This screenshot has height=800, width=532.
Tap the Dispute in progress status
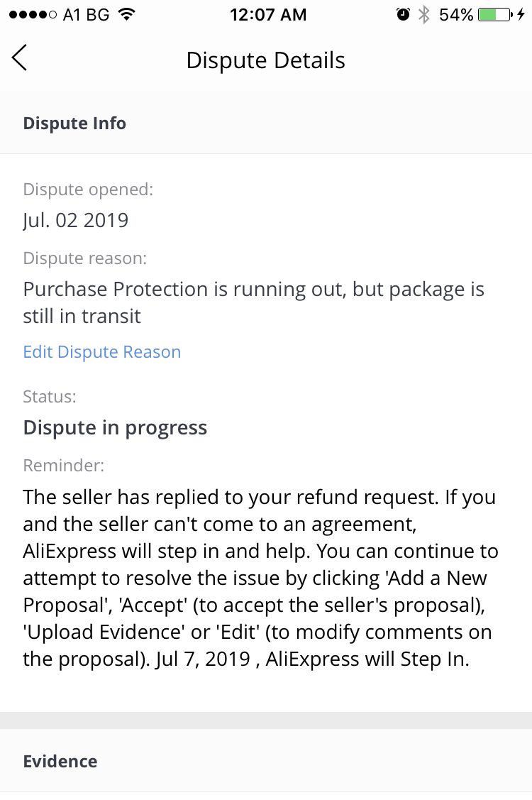[x=115, y=428]
